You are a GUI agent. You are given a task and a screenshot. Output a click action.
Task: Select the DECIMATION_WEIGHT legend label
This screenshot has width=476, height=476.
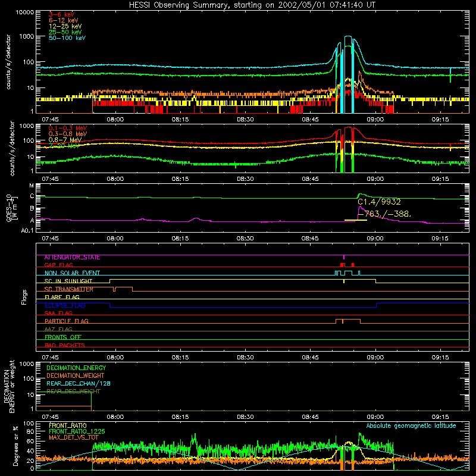pyautogui.click(x=76, y=375)
